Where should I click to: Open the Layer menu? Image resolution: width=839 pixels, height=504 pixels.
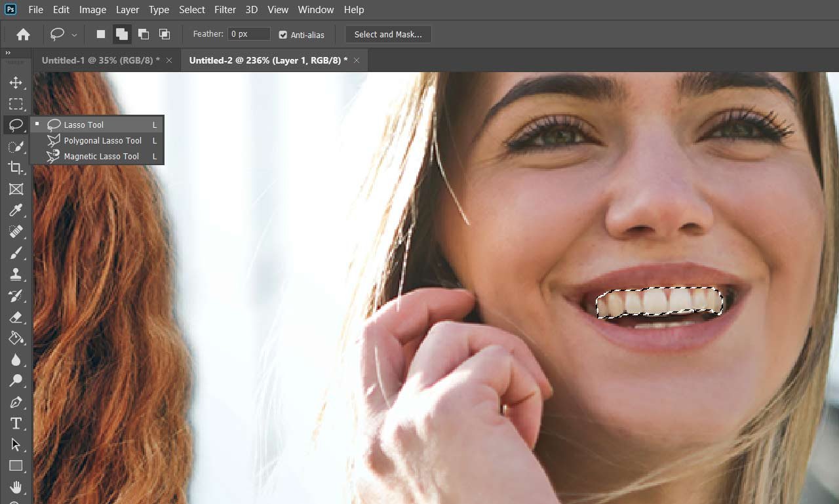tap(127, 10)
